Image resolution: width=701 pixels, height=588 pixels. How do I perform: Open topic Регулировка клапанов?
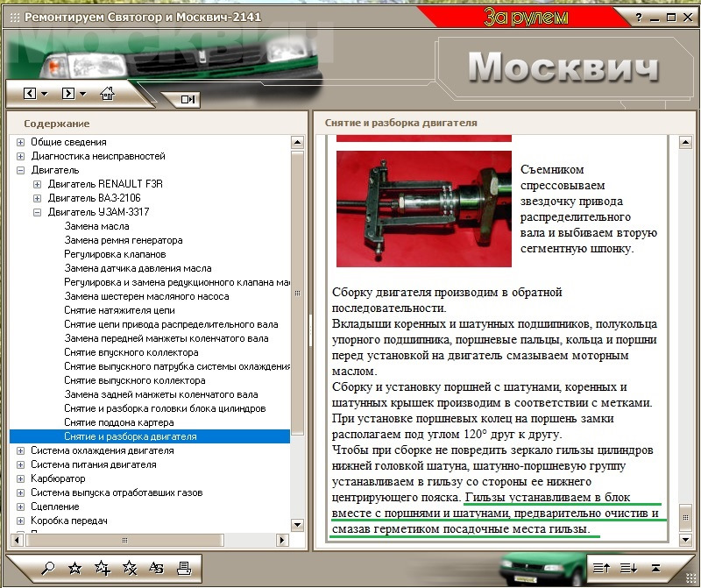[115, 254]
